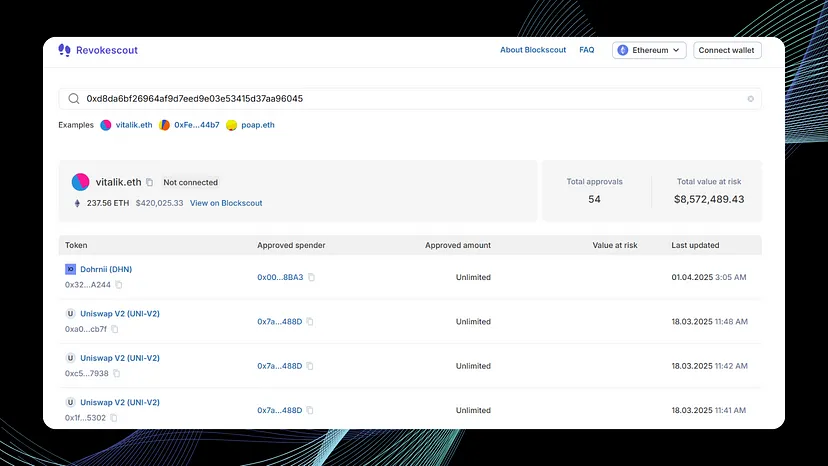This screenshot has width=828, height=466.
Task: Click the large vitalik.eth profile avatar
Action: click(x=80, y=182)
